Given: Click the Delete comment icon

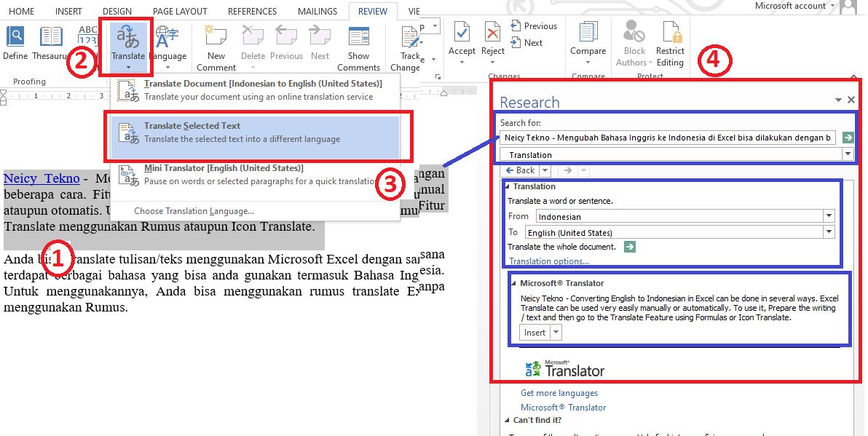Looking at the screenshot, I should (253, 36).
